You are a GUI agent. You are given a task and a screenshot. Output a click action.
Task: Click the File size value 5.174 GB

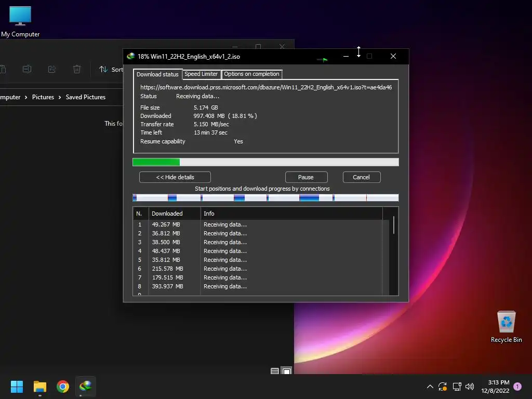pyautogui.click(x=206, y=108)
